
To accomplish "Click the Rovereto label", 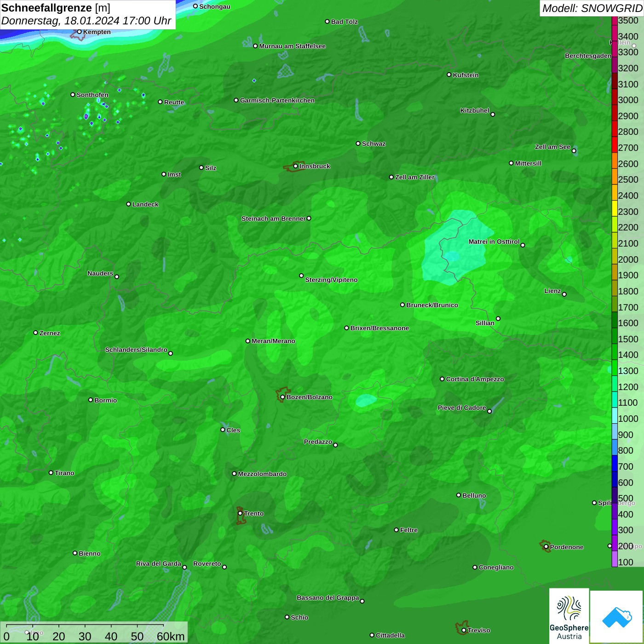I will click(207, 563).
